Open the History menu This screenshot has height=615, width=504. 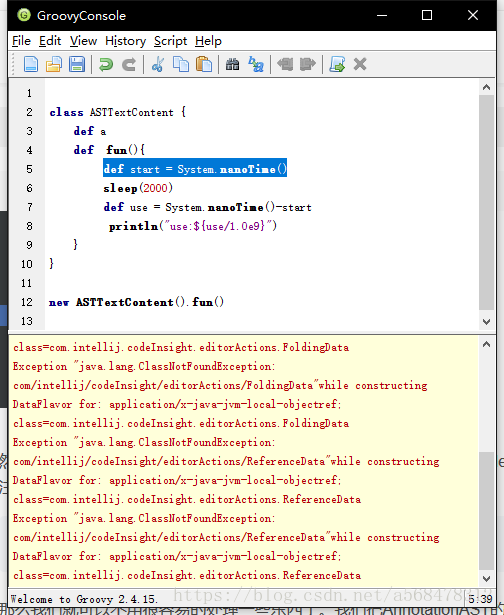[126, 41]
